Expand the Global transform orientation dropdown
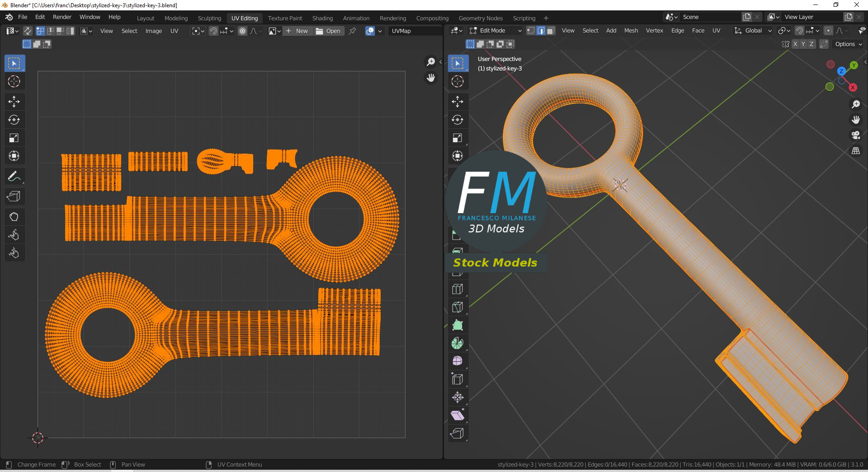 pos(753,31)
